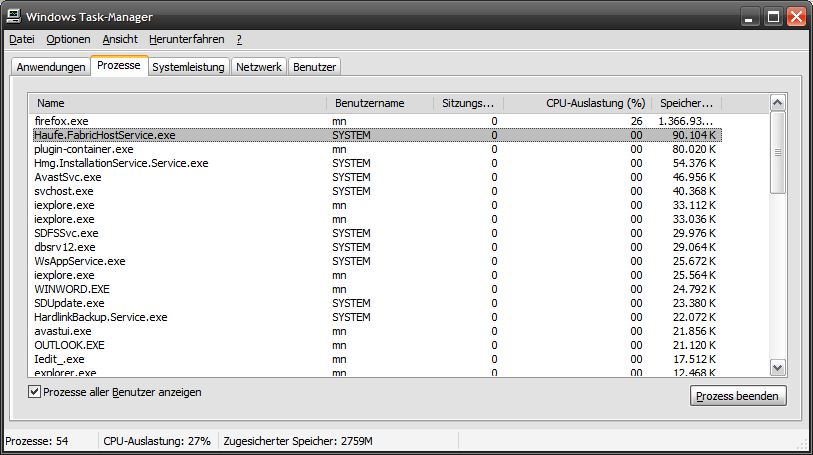The width and height of the screenshot is (813, 455).
Task: Toggle 'Prozesse aller Benutzer anzeigen' checkbox
Action: [x=34, y=392]
